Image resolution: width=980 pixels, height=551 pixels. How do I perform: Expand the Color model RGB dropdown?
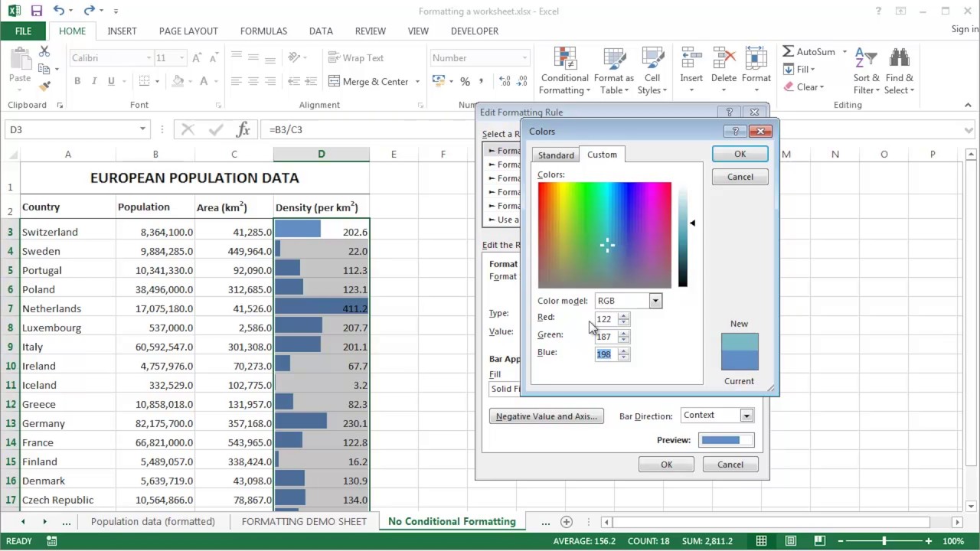tap(655, 301)
